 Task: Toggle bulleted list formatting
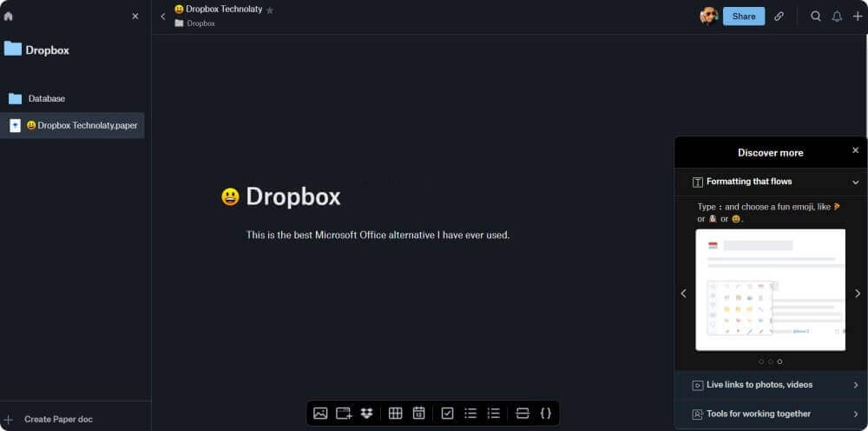pos(470,414)
